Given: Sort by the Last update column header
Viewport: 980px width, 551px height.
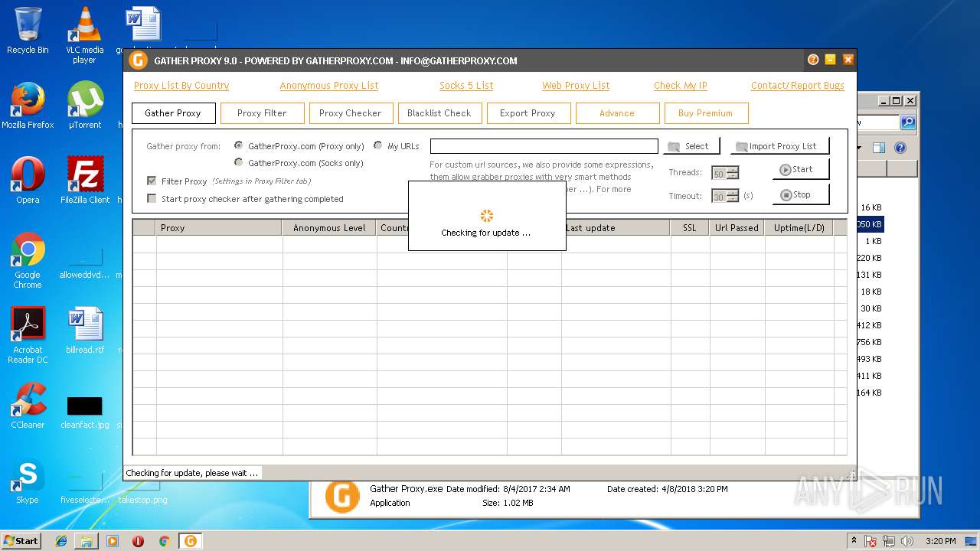Looking at the screenshot, I should [x=616, y=227].
